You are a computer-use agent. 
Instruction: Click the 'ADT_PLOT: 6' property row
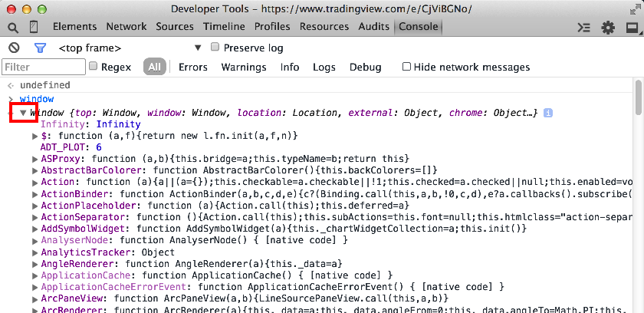tap(71, 147)
